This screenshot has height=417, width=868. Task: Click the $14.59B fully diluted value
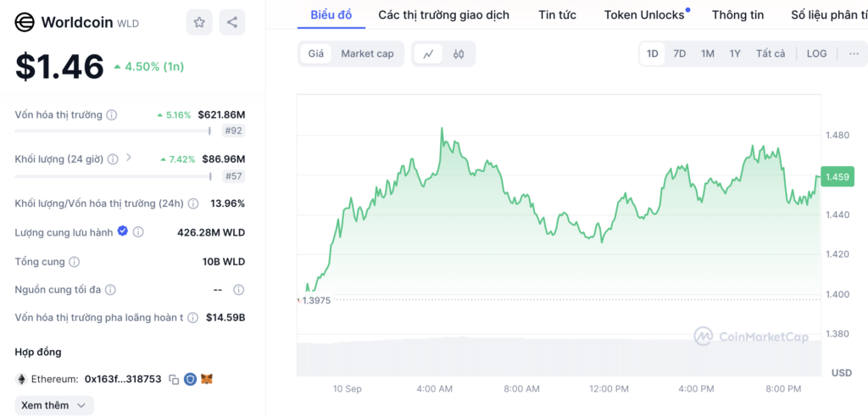tap(225, 318)
